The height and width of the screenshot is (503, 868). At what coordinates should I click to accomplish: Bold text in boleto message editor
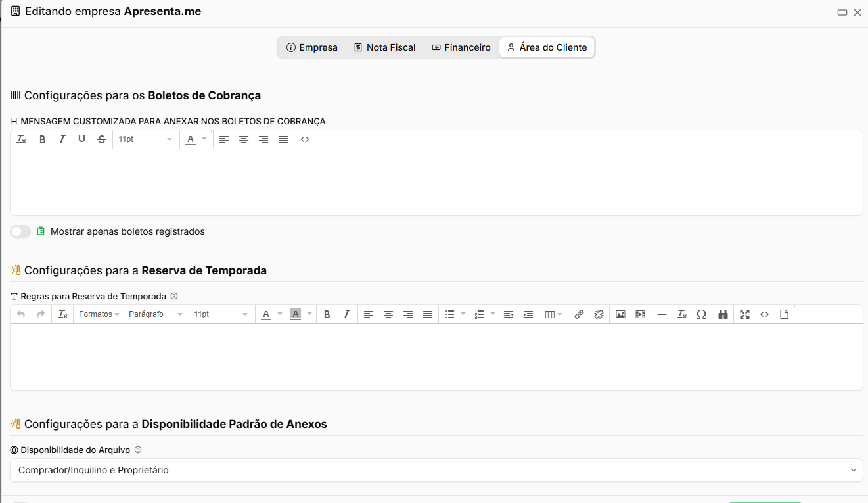(42, 139)
